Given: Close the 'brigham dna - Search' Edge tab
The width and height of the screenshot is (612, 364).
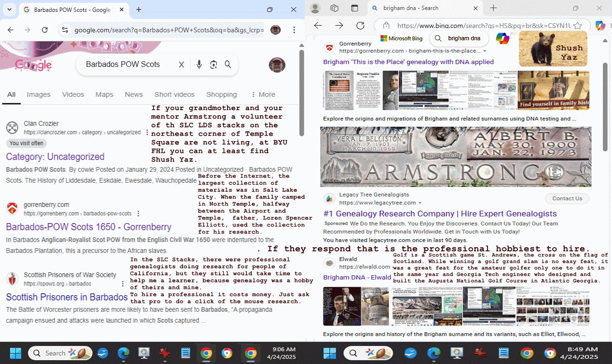Looking at the screenshot, I should click(x=476, y=8).
